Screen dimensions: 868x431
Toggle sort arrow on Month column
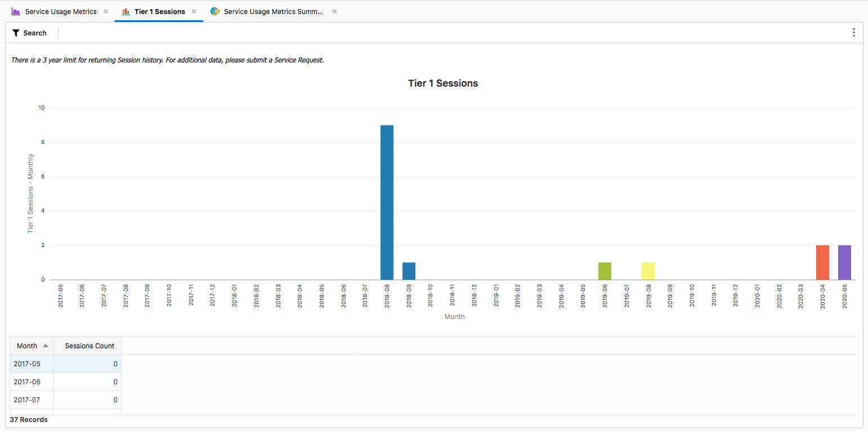46,346
